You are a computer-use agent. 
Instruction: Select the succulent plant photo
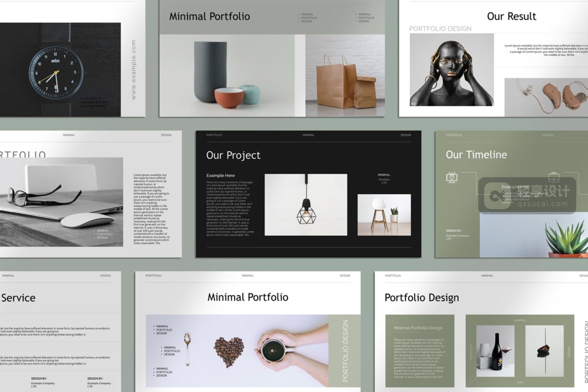coord(534,235)
